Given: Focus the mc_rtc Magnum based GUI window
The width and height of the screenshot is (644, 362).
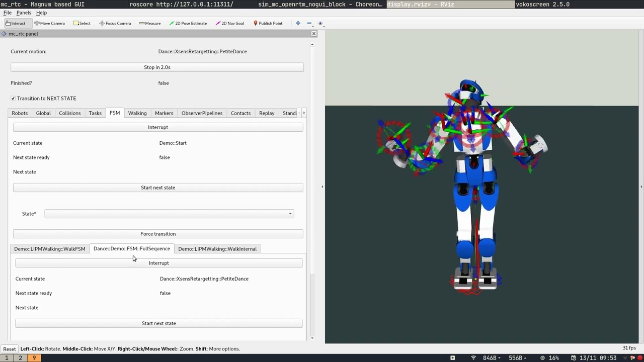Looking at the screenshot, I should 43,4.
